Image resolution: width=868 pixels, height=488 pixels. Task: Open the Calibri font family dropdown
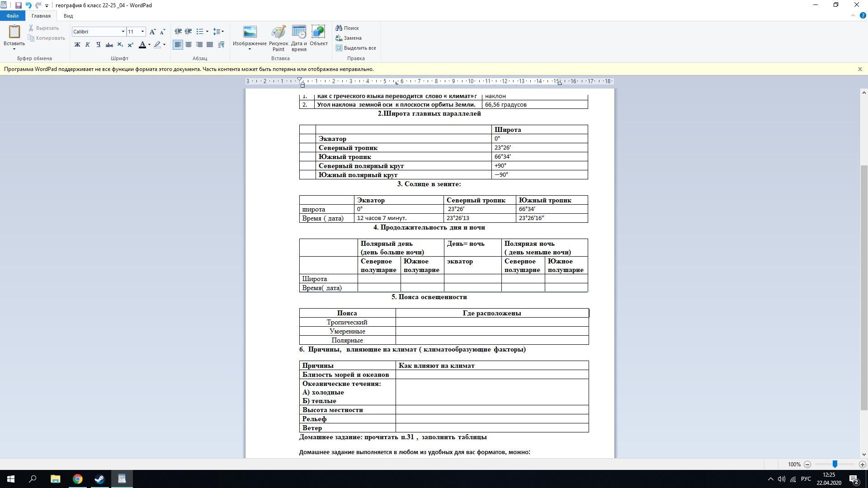pyautogui.click(x=123, y=32)
